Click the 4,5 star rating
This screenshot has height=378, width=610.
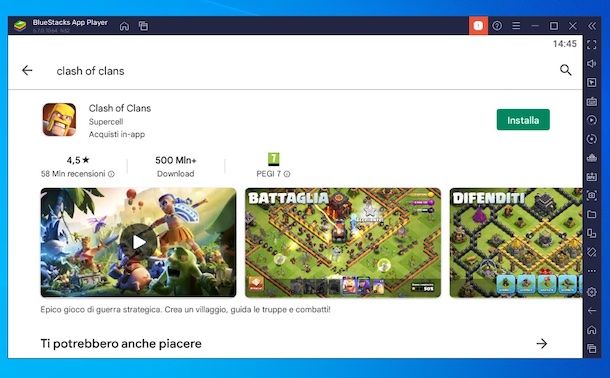(78, 160)
